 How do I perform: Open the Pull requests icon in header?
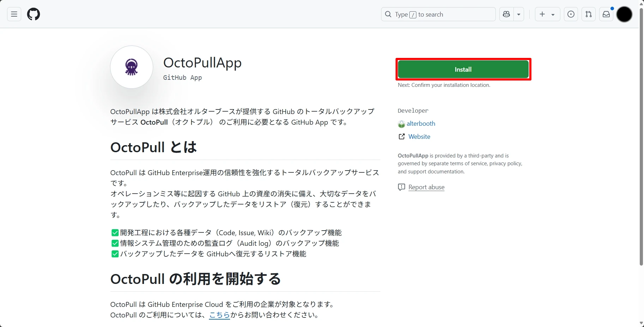(x=588, y=14)
